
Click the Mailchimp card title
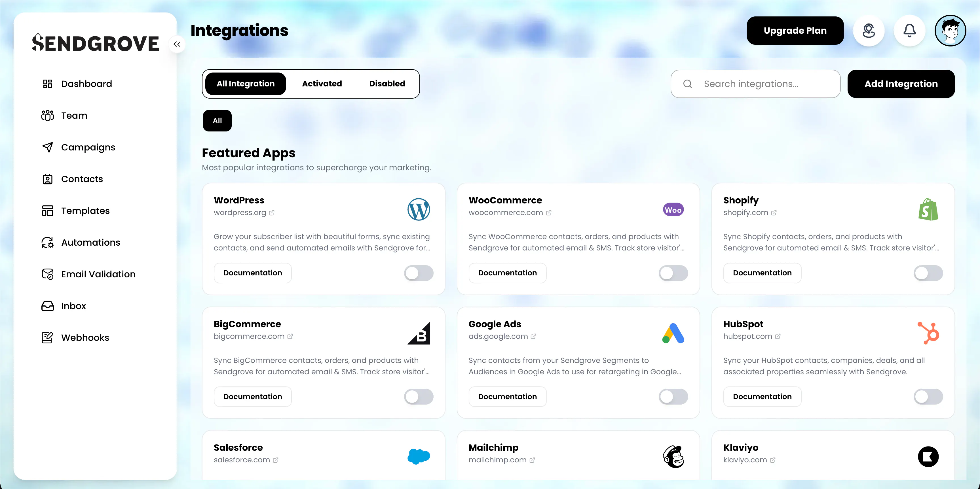click(493, 448)
